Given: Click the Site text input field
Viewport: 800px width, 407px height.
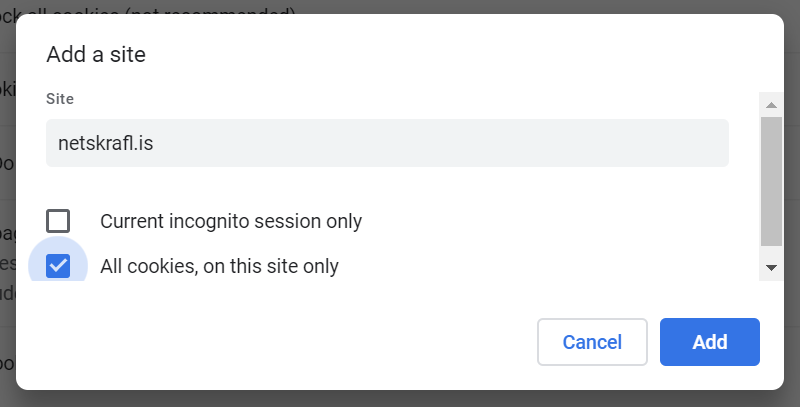Looking at the screenshot, I should 387,143.
